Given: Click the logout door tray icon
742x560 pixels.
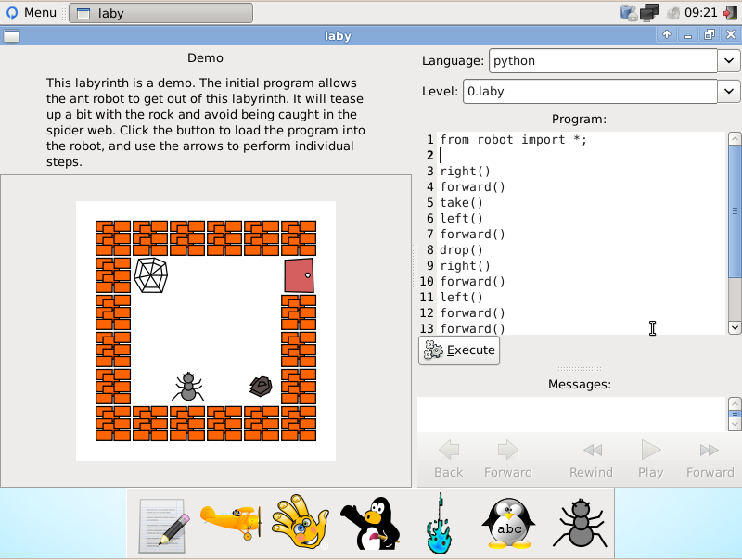Looking at the screenshot, I should (x=730, y=13).
